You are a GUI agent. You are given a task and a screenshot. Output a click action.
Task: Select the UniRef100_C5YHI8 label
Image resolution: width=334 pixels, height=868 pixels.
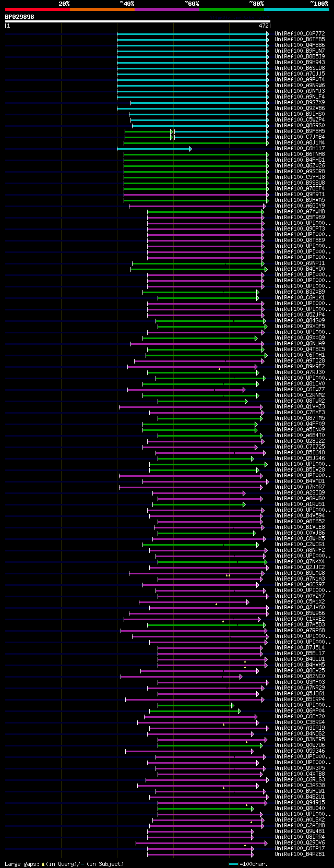[x=300, y=177]
